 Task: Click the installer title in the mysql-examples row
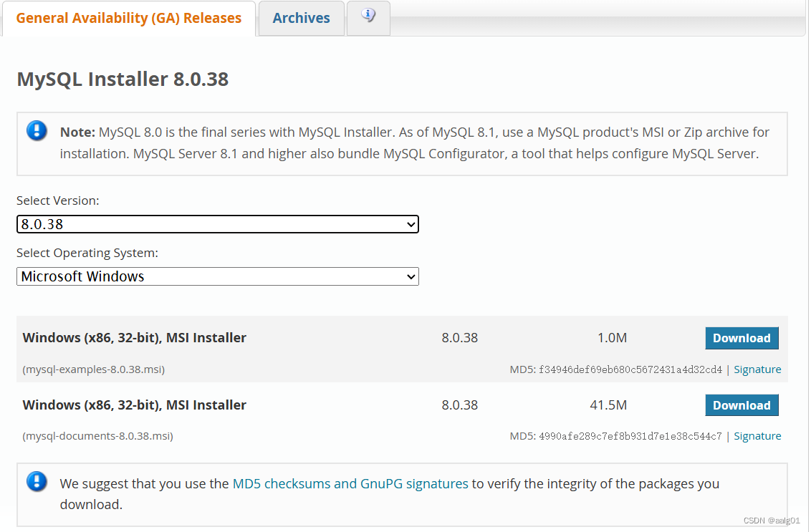(x=135, y=338)
